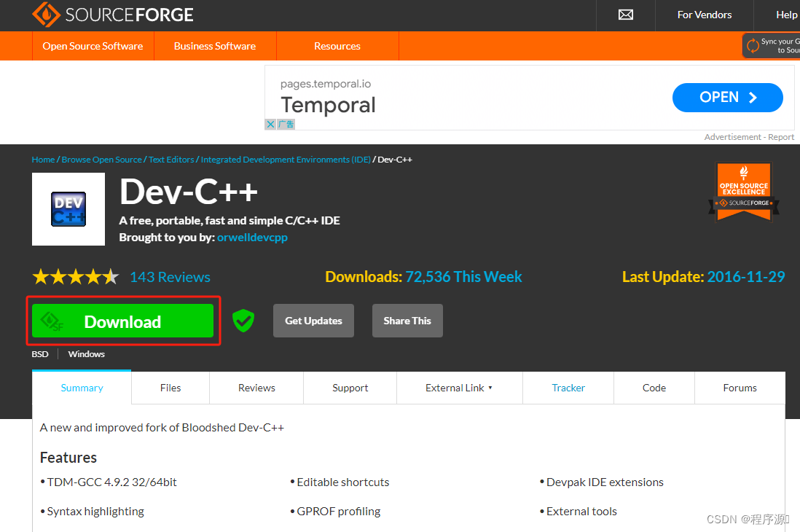Image resolution: width=800 pixels, height=532 pixels.
Task: Expand the External Link dropdown
Action: (459, 388)
